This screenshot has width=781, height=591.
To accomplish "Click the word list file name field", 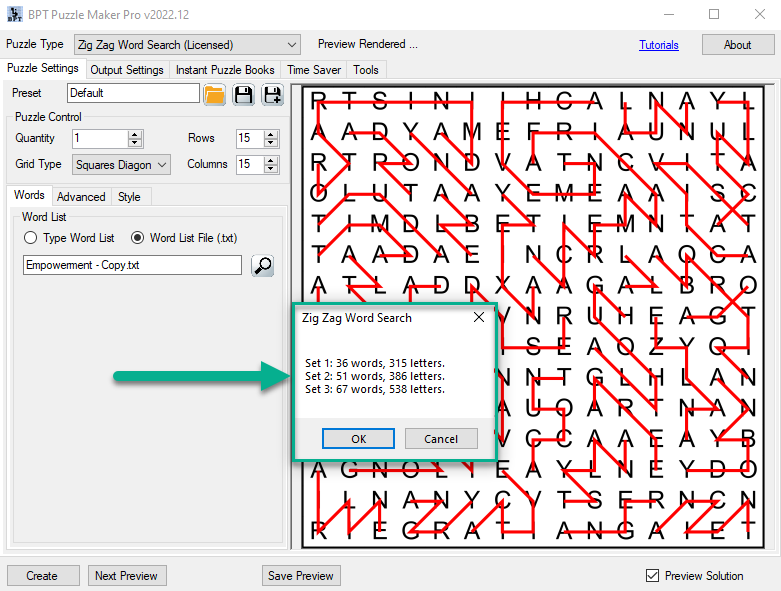I will (132, 265).
